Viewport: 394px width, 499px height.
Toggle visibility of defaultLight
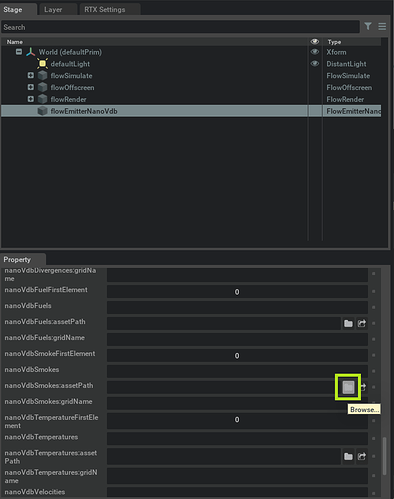pos(315,64)
